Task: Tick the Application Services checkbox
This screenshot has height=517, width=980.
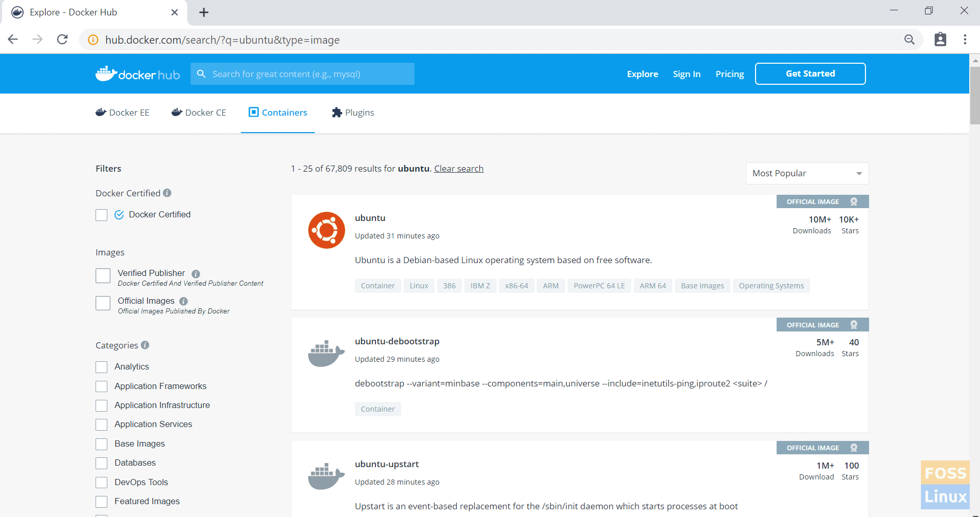Action: (102, 424)
